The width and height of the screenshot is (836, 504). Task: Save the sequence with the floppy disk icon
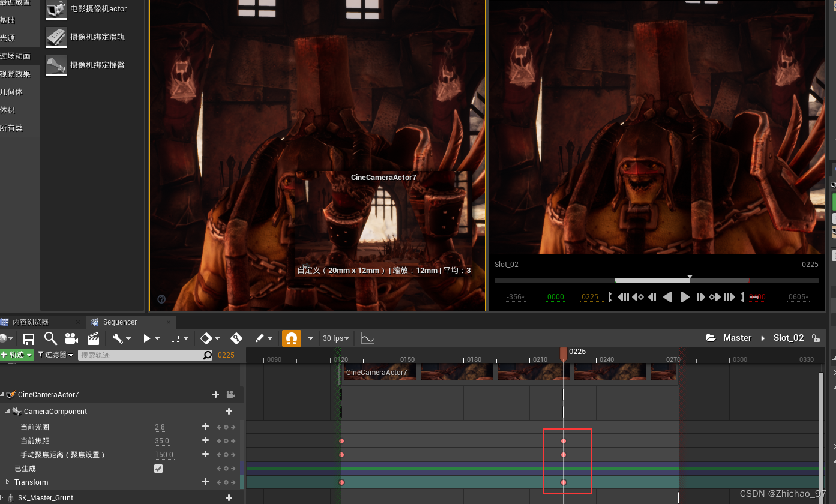pyautogui.click(x=28, y=338)
